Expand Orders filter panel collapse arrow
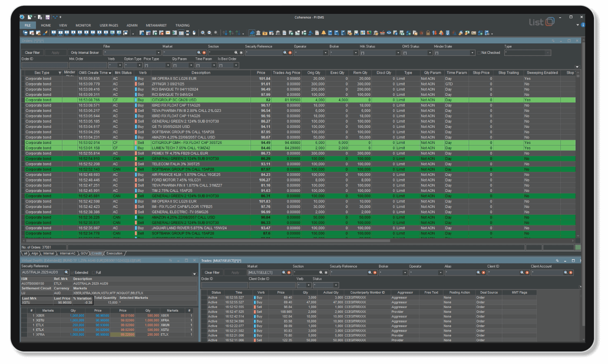Image resolution: width=608 pixels, height=364 pixels. pos(576,66)
